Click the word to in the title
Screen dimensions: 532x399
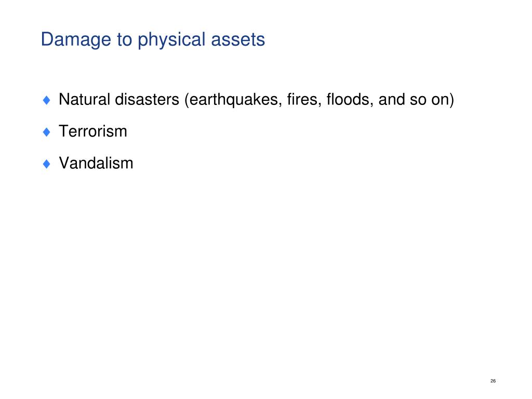(124, 40)
